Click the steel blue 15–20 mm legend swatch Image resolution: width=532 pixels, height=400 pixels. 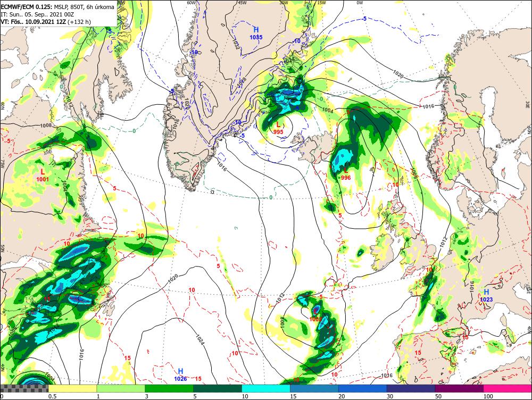click(x=314, y=388)
